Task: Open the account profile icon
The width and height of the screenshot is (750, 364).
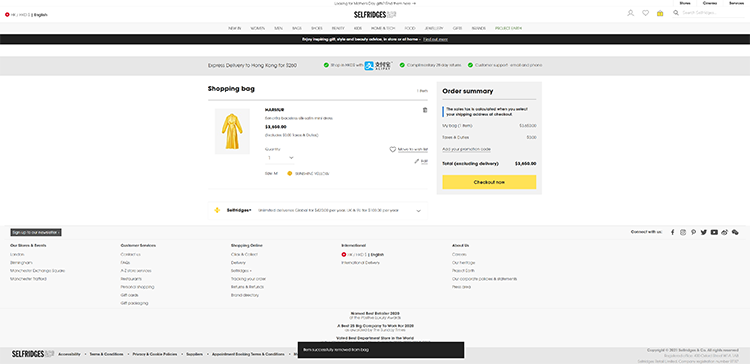Action: 630,13
